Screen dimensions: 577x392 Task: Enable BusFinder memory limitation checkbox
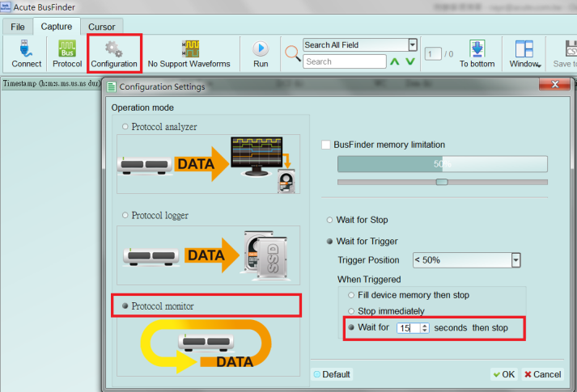click(325, 145)
